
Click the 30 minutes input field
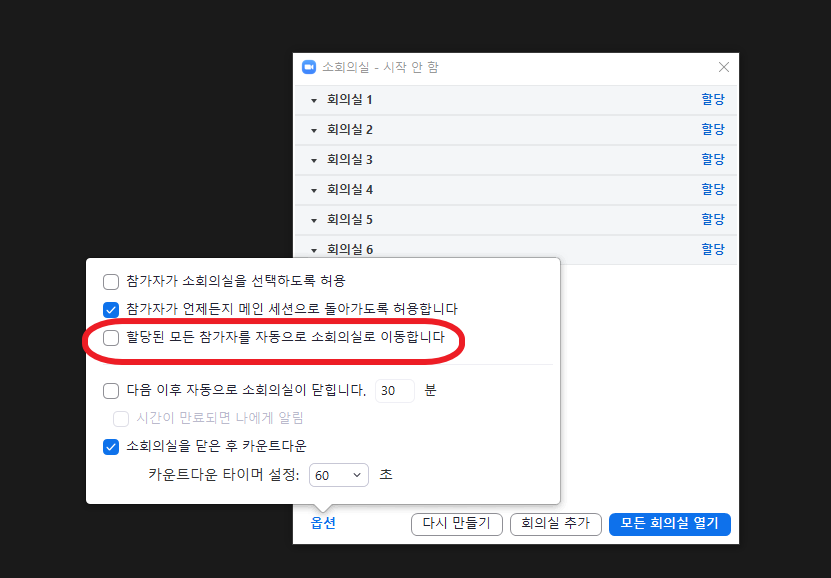pos(395,391)
